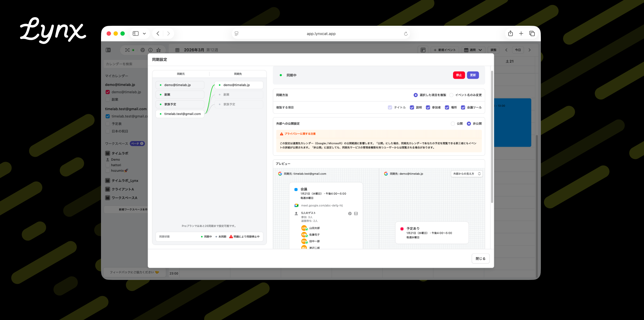This screenshot has width=644, height=320.
Task: Click the red color dot on 予定あり card
Action: point(402,229)
